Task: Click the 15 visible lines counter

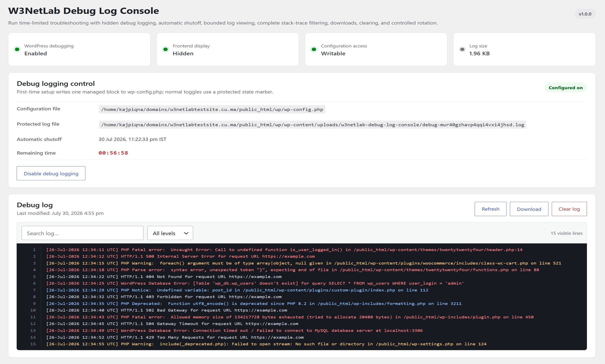Action: point(566,233)
